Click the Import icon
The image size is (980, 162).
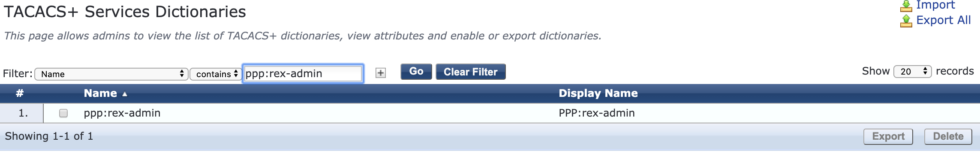(x=906, y=6)
